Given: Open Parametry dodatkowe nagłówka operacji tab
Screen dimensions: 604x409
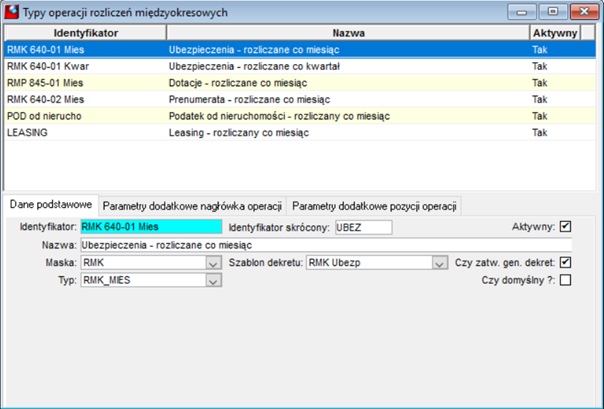Looking at the screenshot, I should pyautogui.click(x=192, y=206).
